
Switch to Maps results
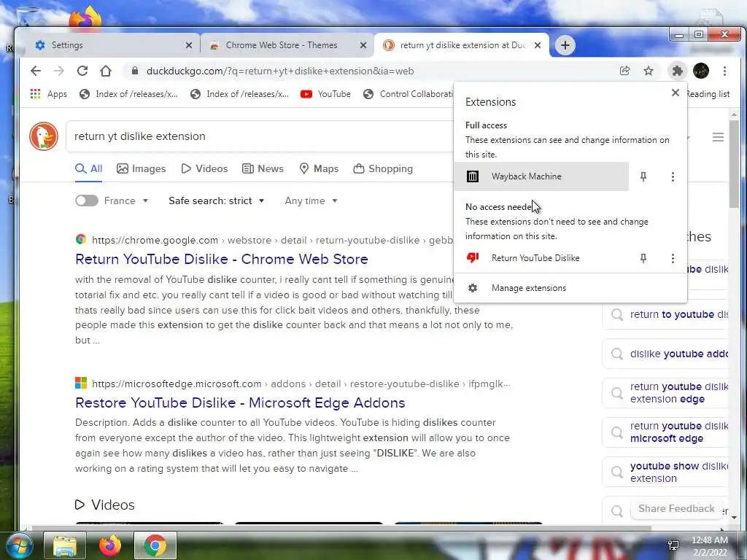click(319, 168)
